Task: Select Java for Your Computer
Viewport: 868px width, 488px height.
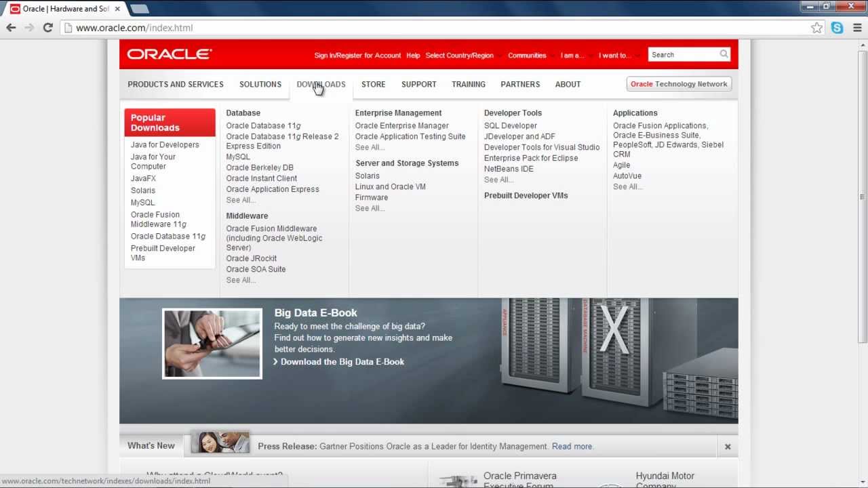Action: tap(153, 161)
